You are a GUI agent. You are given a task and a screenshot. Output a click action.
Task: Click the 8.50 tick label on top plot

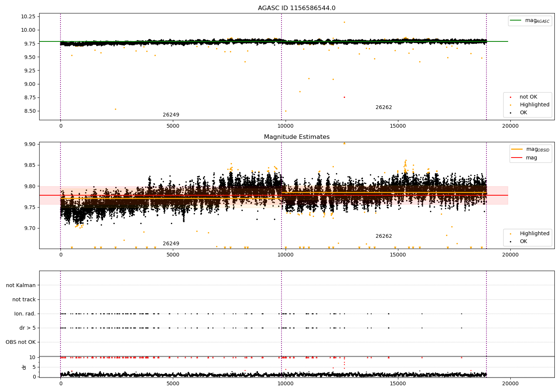pos(29,111)
